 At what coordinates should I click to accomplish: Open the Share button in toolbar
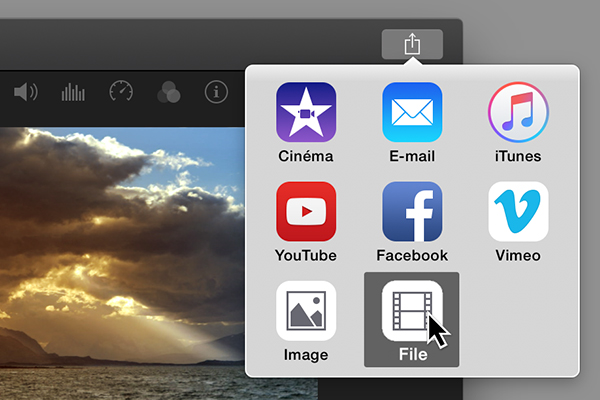click(412, 44)
